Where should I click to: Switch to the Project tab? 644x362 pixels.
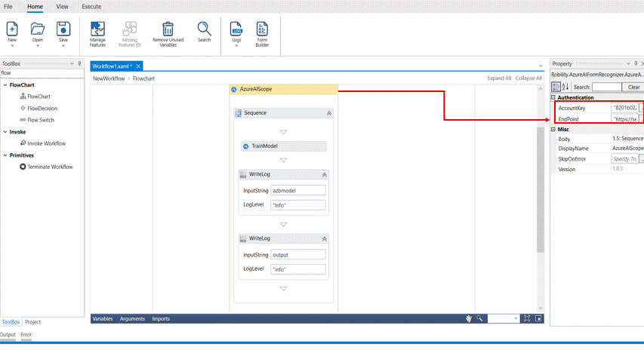pyautogui.click(x=33, y=322)
